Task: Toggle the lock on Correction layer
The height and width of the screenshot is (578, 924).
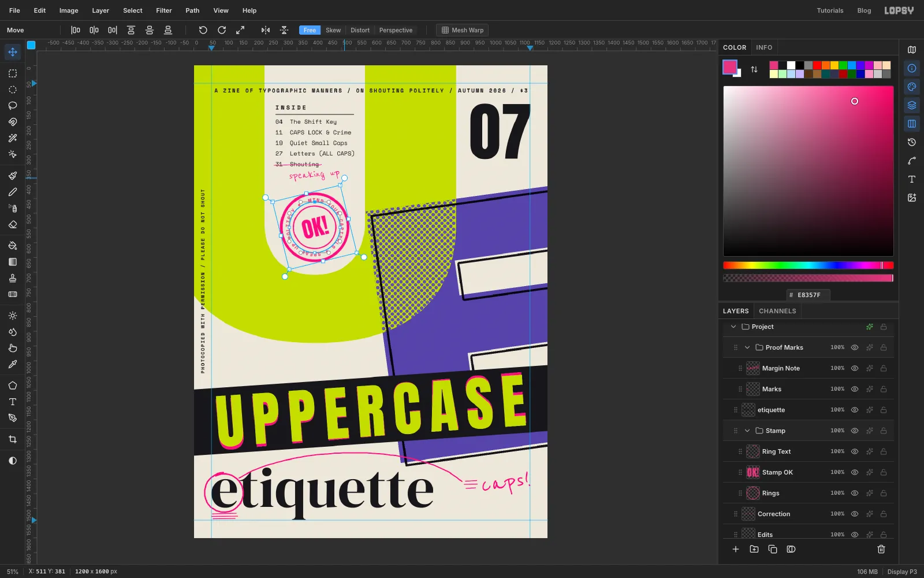Action: (884, 514)
